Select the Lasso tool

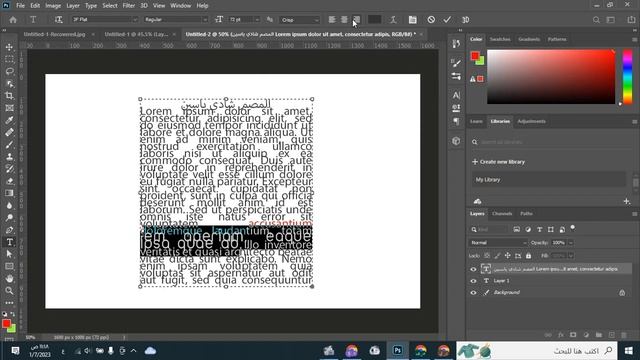(x=9, y=72)
